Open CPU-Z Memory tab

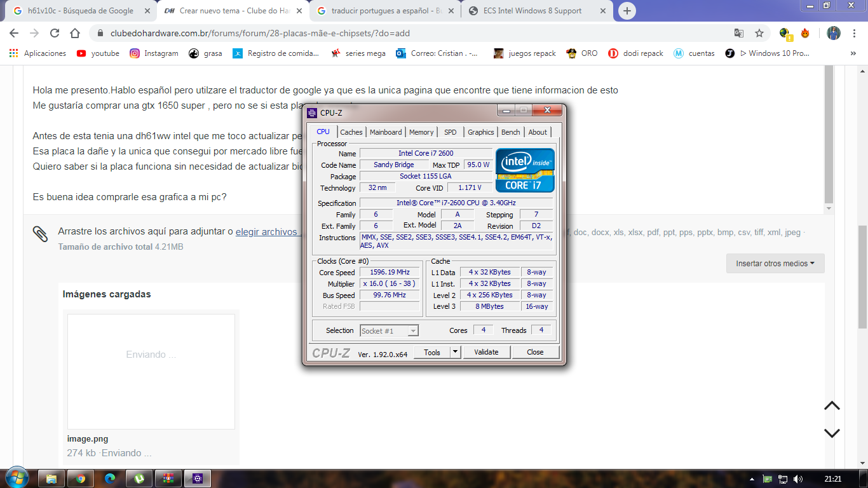[x=421, y=132]
